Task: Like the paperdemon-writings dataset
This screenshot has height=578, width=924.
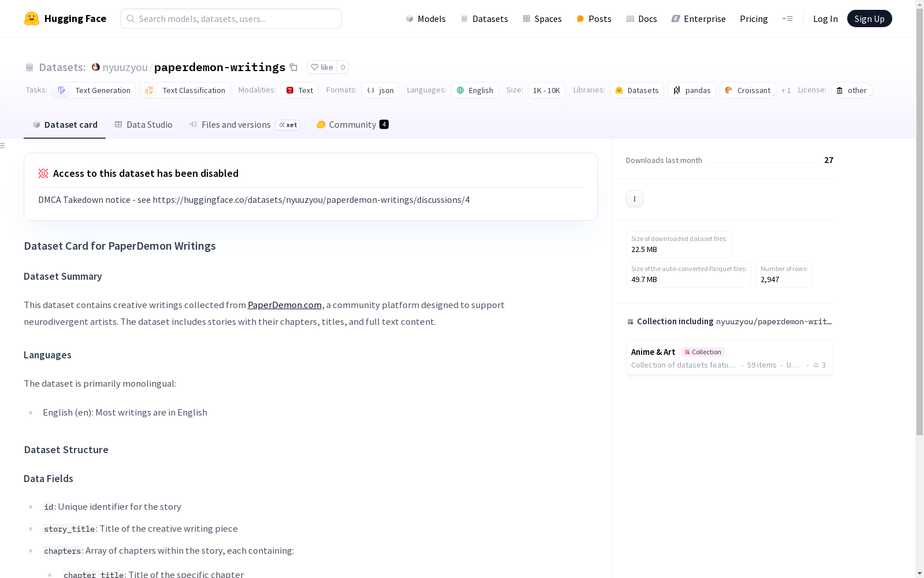Action: pyautogui.click(x=322, y=67)
